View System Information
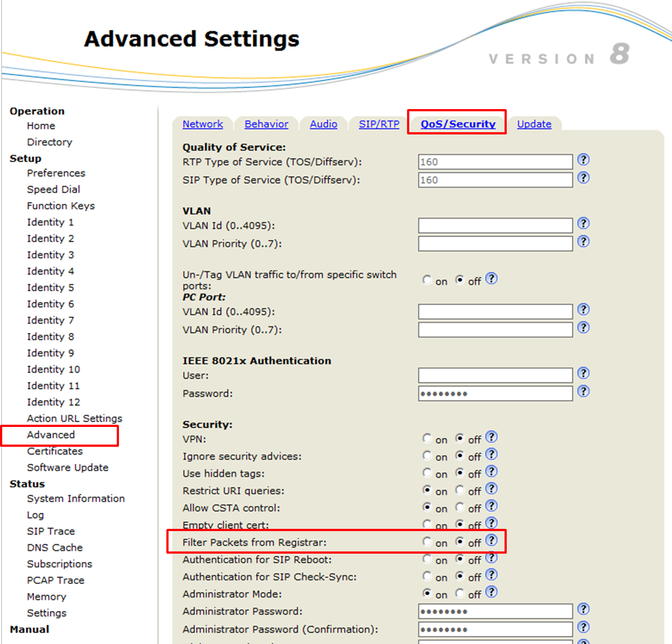672x644 pixels. 76,499
